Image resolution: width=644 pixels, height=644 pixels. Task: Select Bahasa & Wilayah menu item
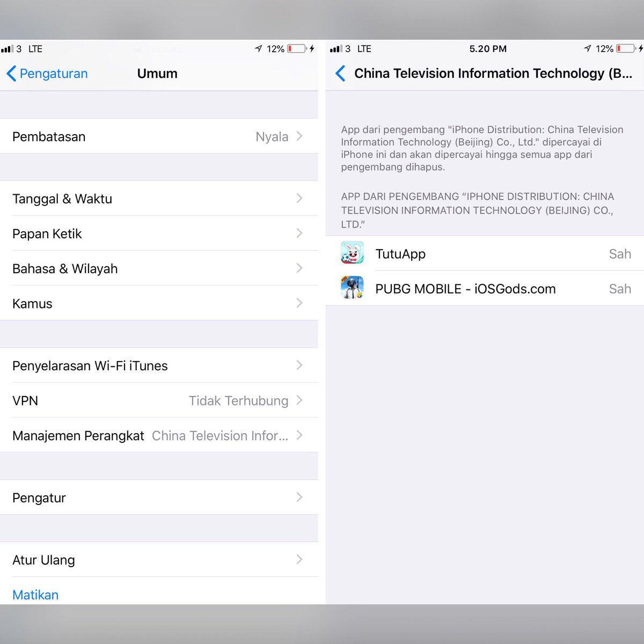(x=159, y=268)
